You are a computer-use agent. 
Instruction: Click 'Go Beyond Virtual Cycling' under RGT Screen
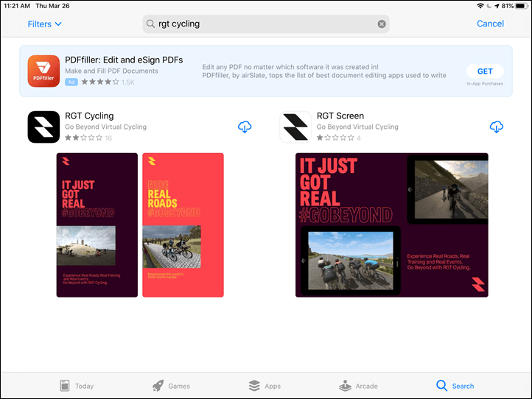pos(357,127)
